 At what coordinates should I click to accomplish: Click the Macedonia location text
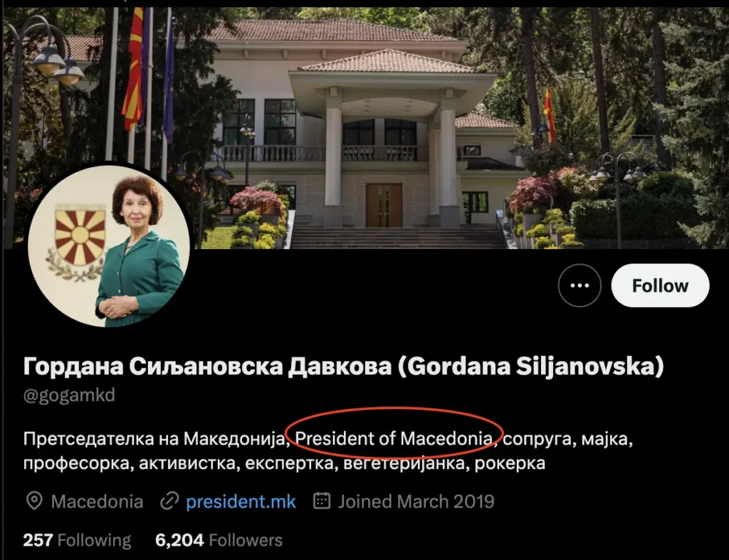coord(97,502)
